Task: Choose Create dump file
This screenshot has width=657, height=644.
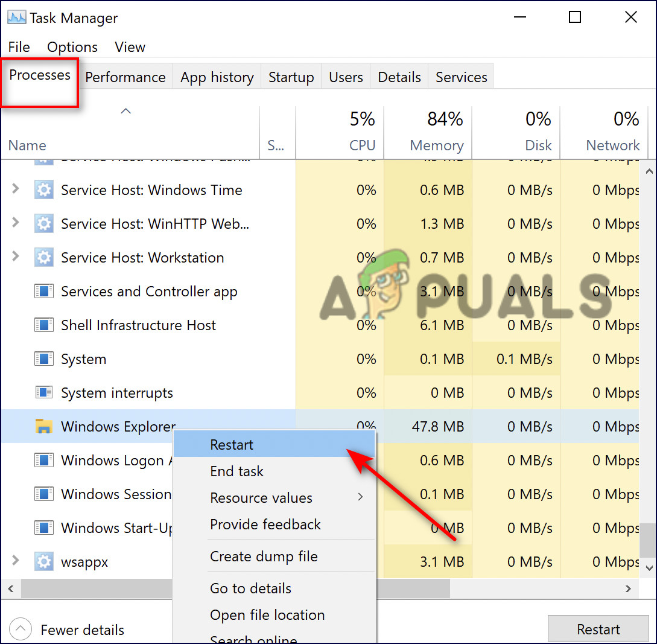Action: tap(274, 556)
